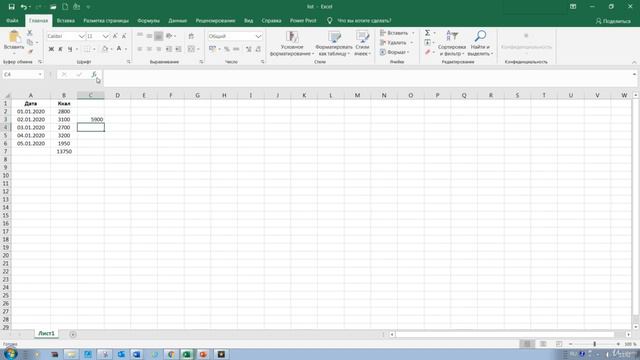Screen dimensions: 640x360
Task: Toggle Underline (Ч) formatting
Action: click(70, 49)
